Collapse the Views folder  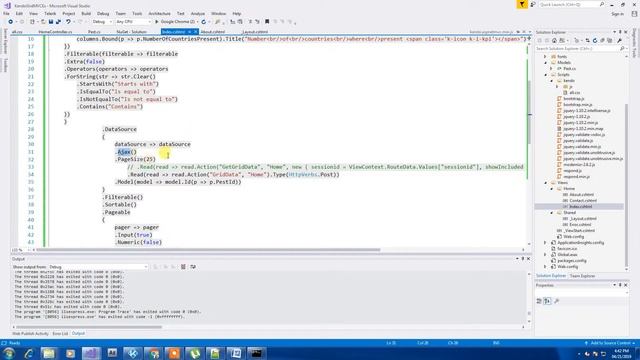click(x=546, y=183)
